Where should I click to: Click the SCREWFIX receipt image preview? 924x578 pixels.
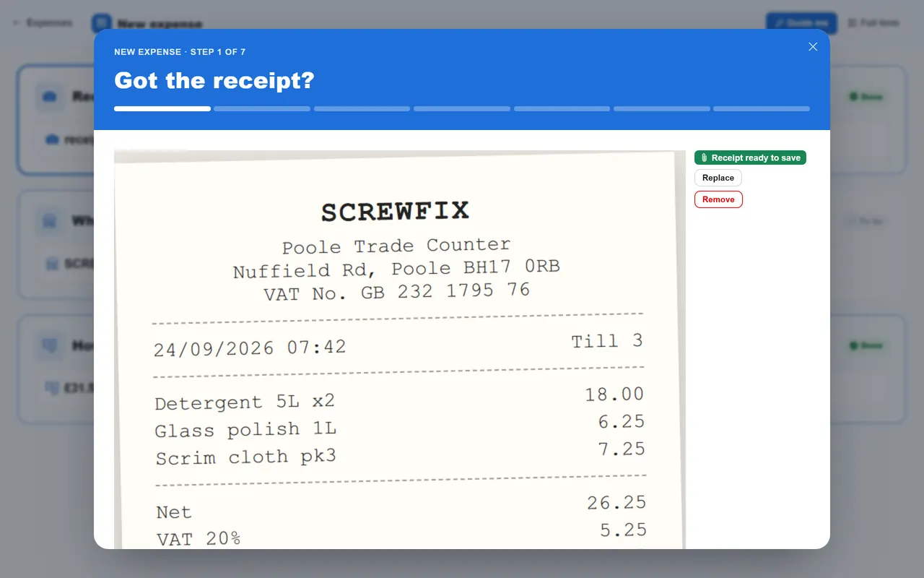pos(400,350)
